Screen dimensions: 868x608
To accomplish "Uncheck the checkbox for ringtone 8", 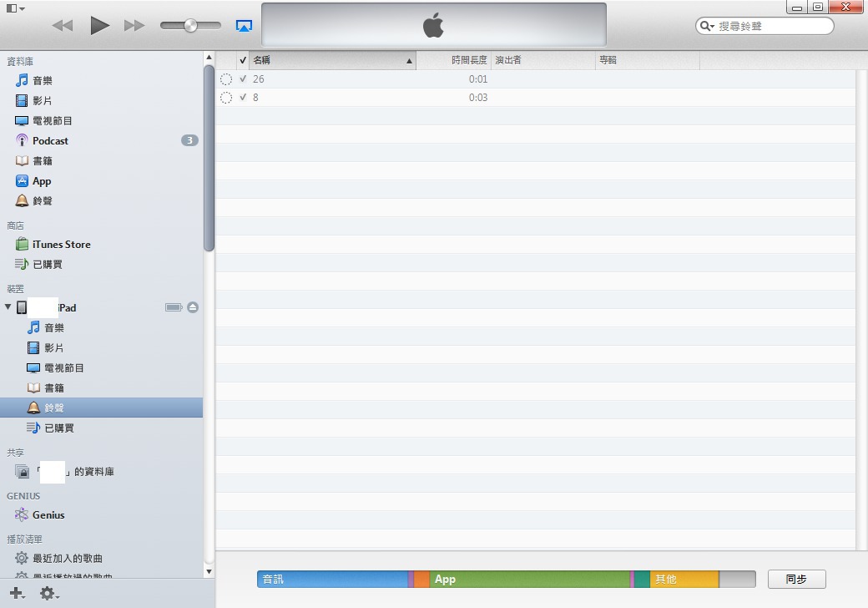I will (243, 97).
